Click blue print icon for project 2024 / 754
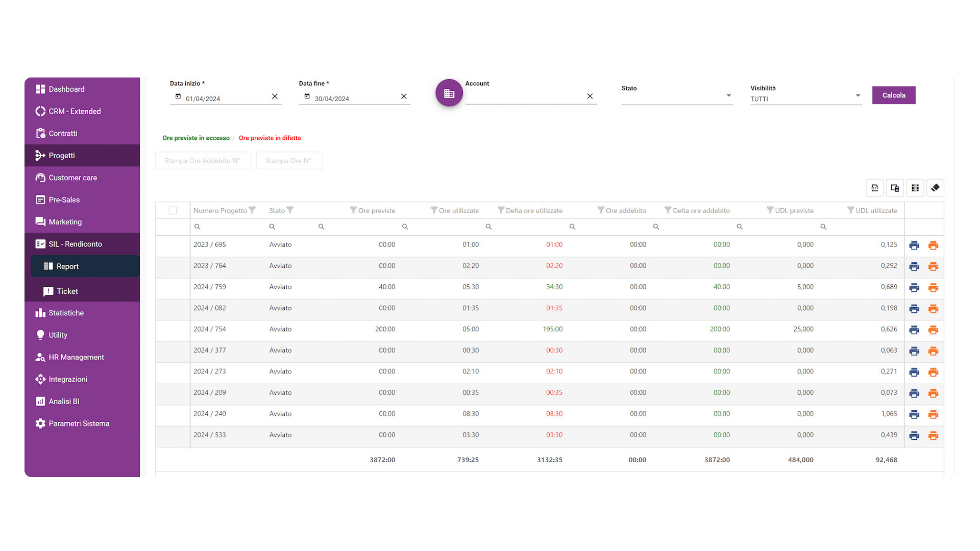 coord(914,330)
